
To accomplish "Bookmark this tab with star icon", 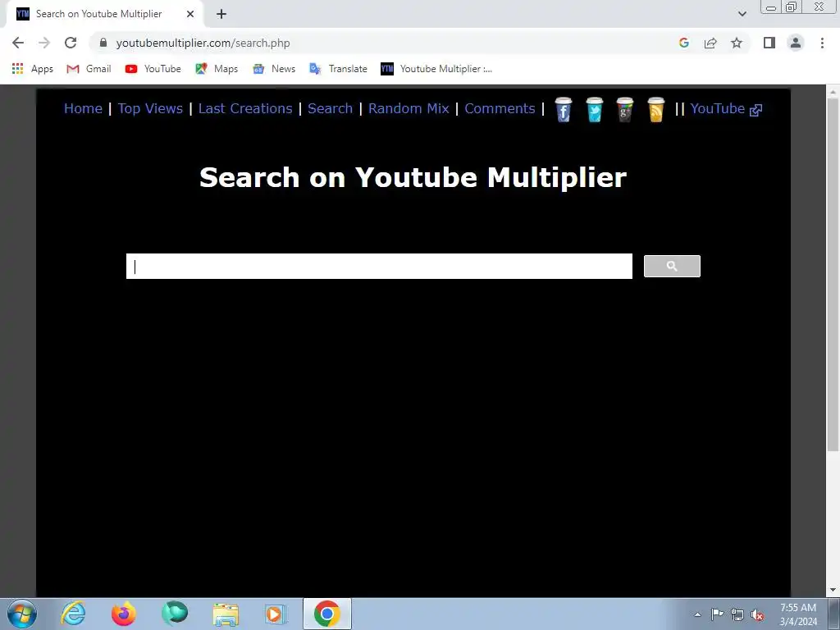I will tap(737, 43).
